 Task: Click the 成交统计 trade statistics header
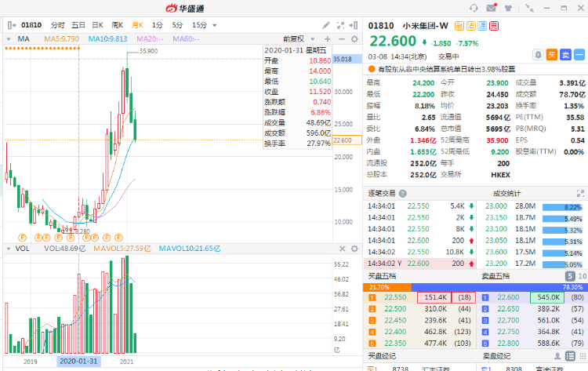(x=507, y=193)
